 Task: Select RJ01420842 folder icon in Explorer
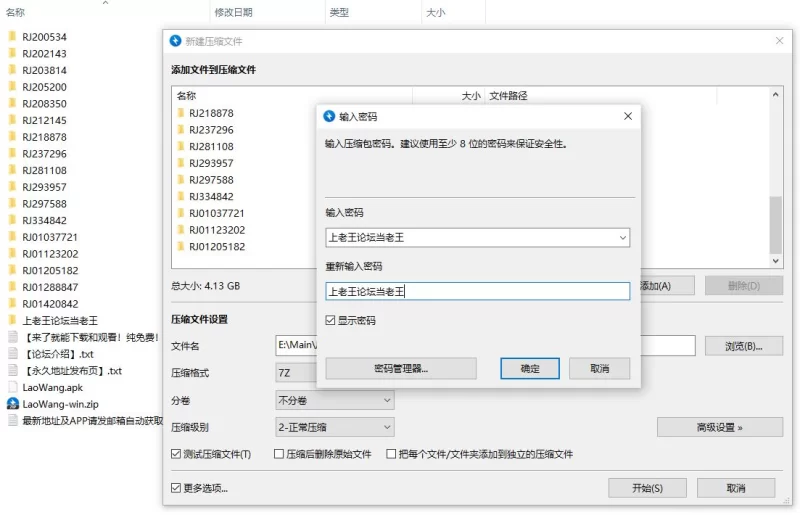12,303
